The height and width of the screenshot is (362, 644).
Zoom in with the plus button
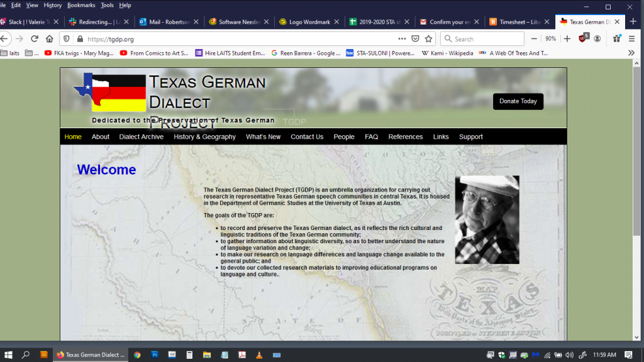click(567, 38)
